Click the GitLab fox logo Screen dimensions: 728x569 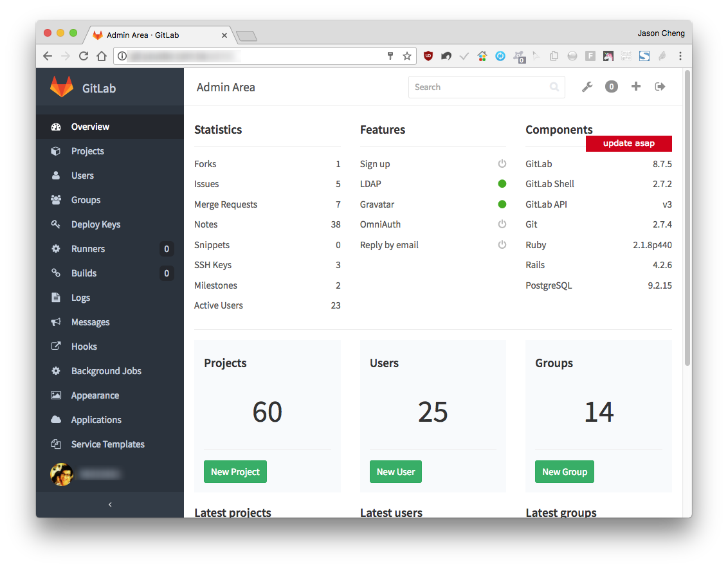(62, 87)
